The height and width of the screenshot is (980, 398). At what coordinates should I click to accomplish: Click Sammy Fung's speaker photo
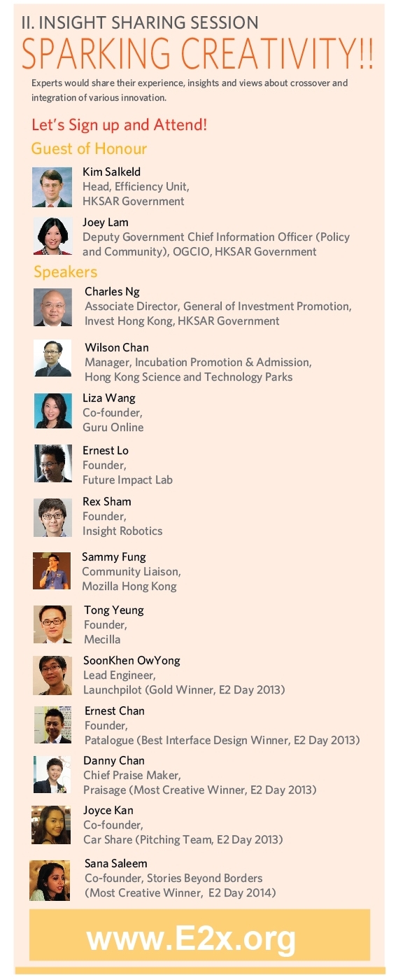point(52,570)
